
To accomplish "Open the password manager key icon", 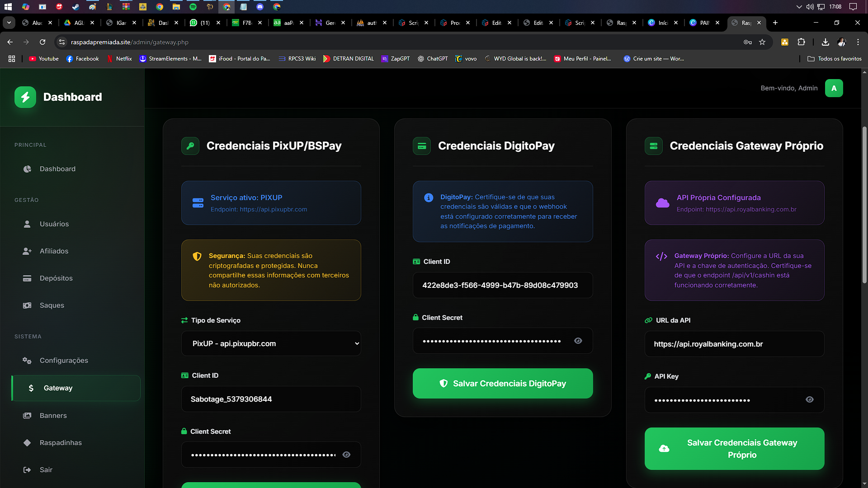I will coord(747,42).
